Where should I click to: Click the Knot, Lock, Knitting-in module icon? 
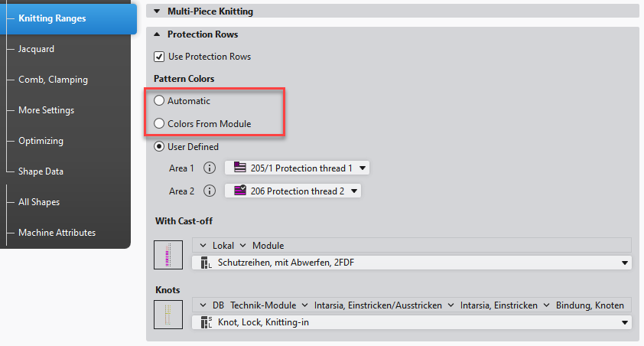point(205,323)
